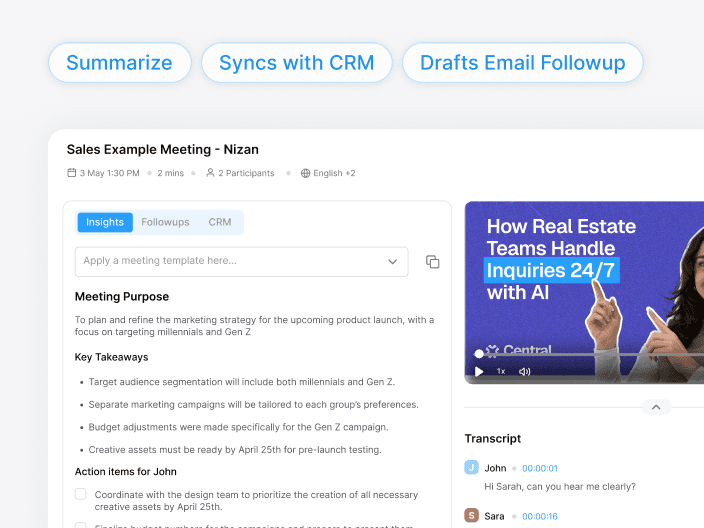Open the CRM tab
The image size is (704, 528).
click(220, 222)
